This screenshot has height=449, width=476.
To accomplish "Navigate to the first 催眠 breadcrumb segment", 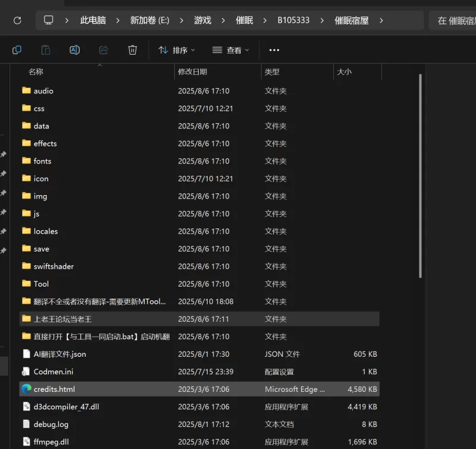I will coord(245,20).
